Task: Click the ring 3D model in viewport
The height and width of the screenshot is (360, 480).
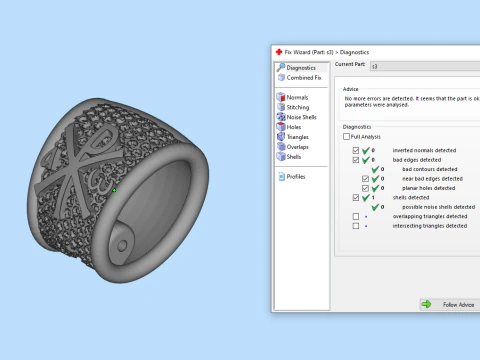Action: click(118, 190)
